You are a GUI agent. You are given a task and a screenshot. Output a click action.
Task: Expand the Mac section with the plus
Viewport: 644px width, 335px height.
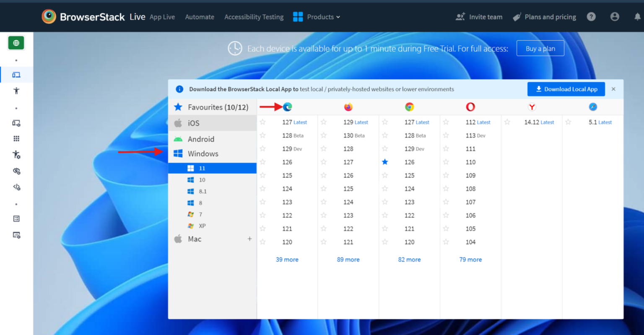[x=249, y=239]
